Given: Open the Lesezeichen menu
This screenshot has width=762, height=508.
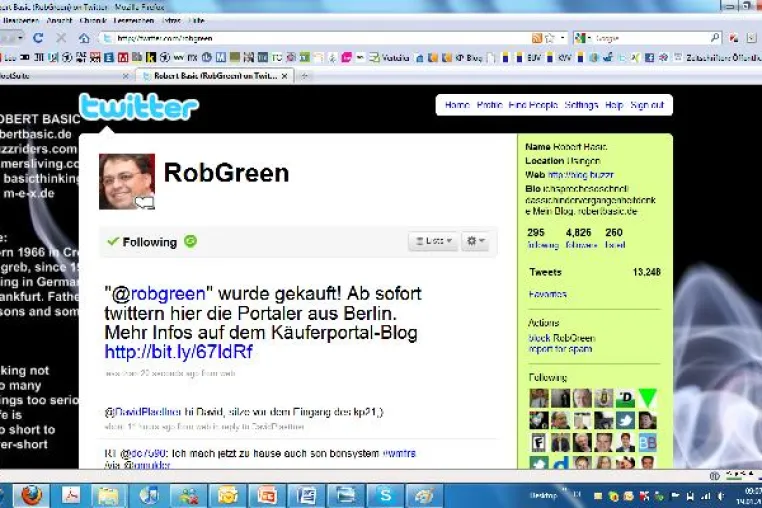Looking at the screenshot, I should (x=134, y=20).
